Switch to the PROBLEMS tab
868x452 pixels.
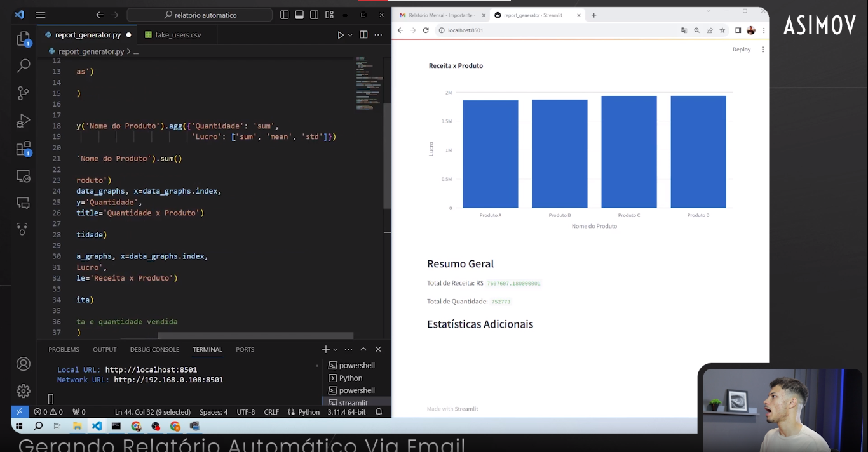[64, 349]
